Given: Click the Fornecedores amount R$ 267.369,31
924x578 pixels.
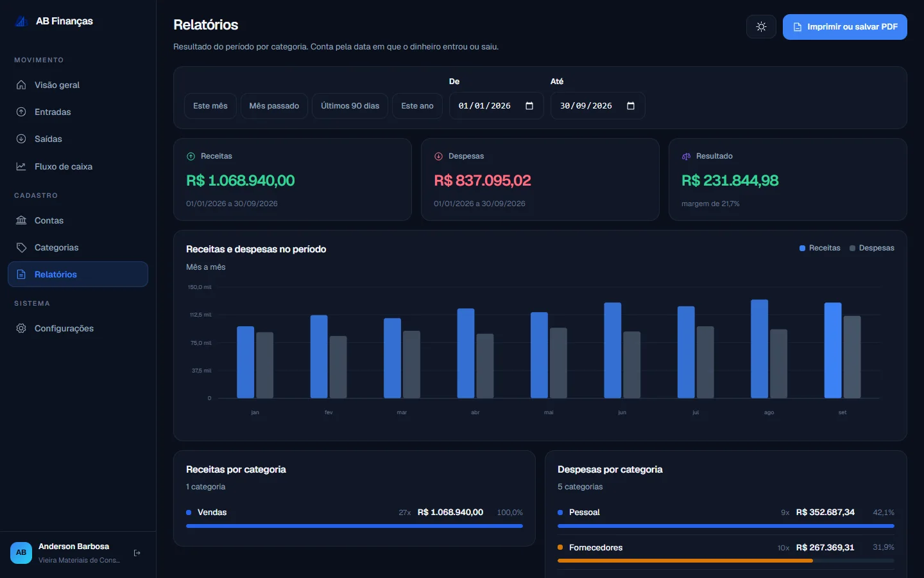Looking at the screenshot, I should pos(825,548).
